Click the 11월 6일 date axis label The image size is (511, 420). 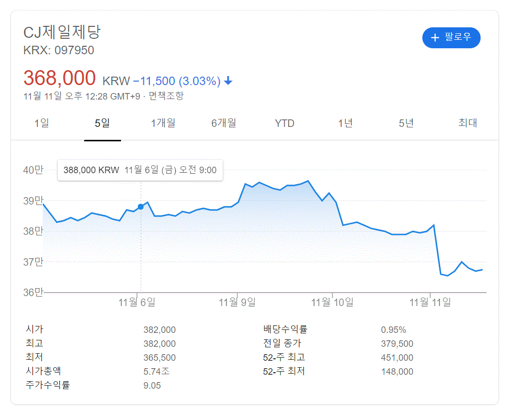pyautogui.click(x=137, y=302)
